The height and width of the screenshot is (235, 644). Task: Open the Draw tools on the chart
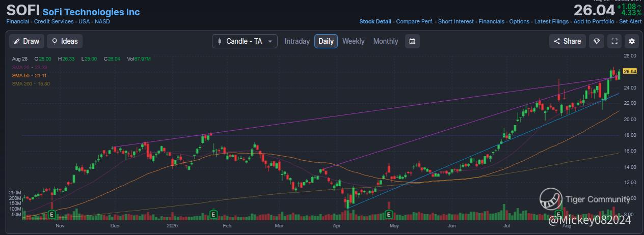[x=26, y=41]
